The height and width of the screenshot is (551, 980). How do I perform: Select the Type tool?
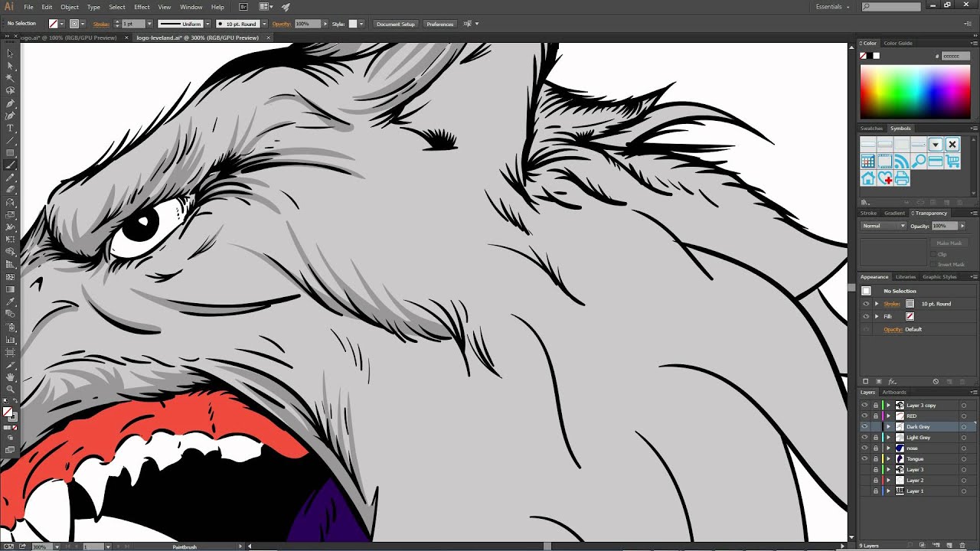click(10, 127)
